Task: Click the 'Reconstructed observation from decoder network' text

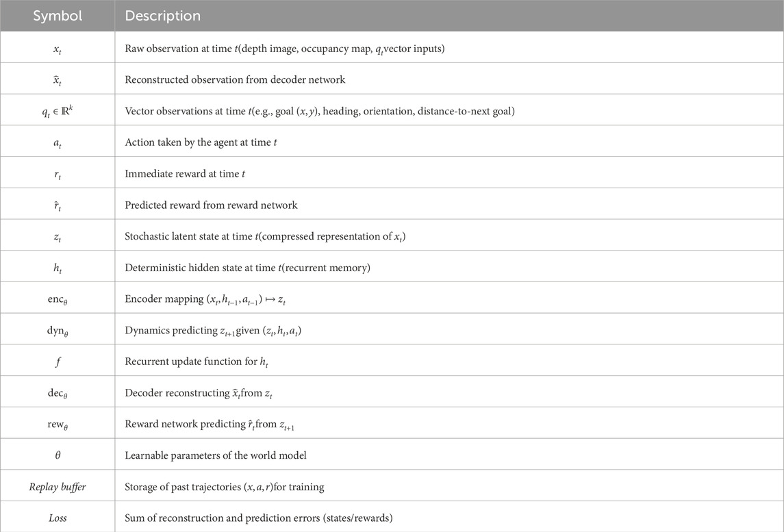Action: [x=235, y=79]
